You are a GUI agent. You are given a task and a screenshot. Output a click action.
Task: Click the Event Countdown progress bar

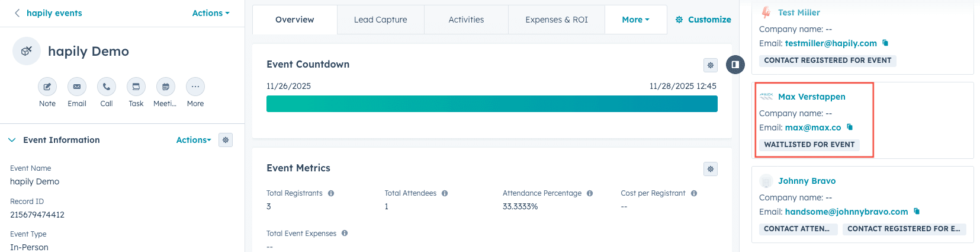pos(491,104)
